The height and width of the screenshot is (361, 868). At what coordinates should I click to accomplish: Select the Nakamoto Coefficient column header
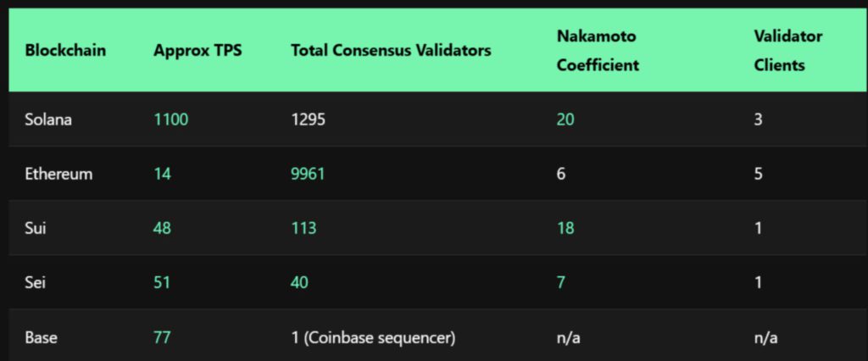tap(598, 51)
